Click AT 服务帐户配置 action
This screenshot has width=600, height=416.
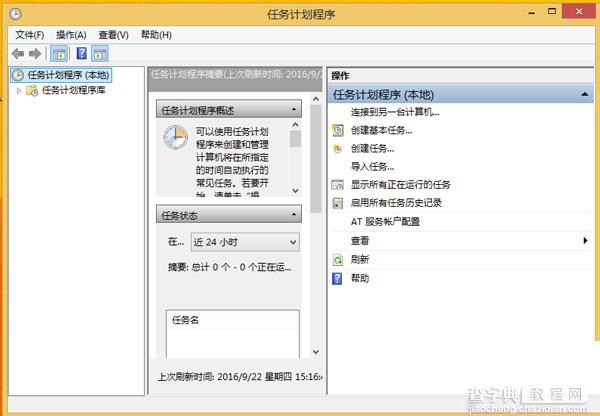click(385, 222)
